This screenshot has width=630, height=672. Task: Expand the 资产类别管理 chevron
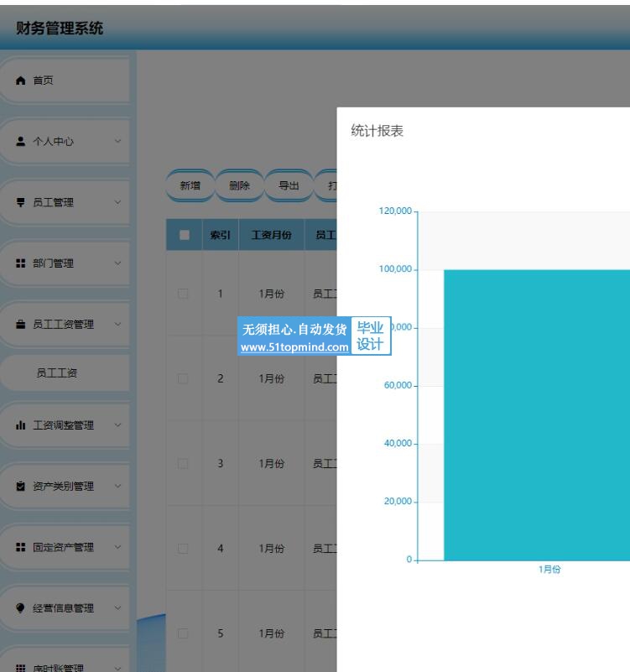117,486
